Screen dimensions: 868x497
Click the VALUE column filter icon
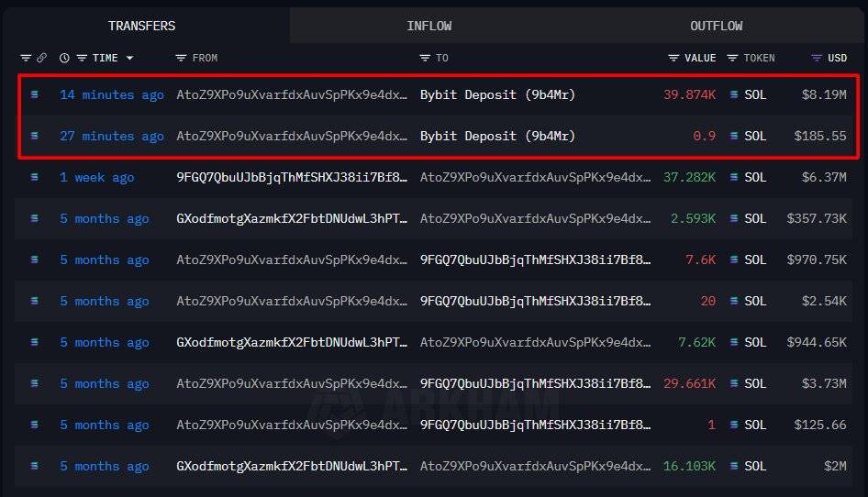[673, 58]
